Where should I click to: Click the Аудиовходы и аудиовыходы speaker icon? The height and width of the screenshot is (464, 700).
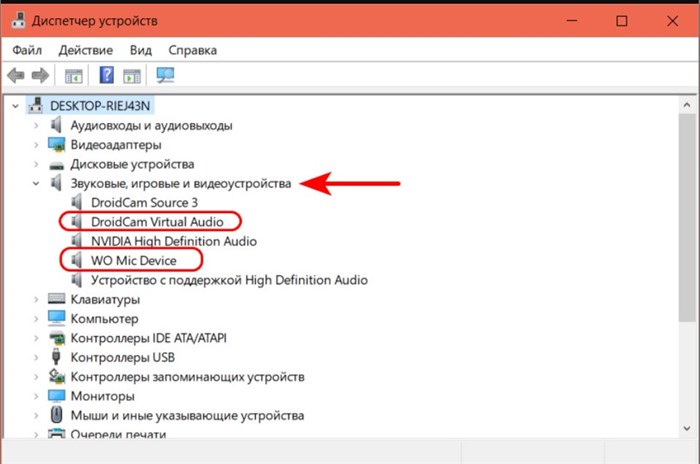56,125
